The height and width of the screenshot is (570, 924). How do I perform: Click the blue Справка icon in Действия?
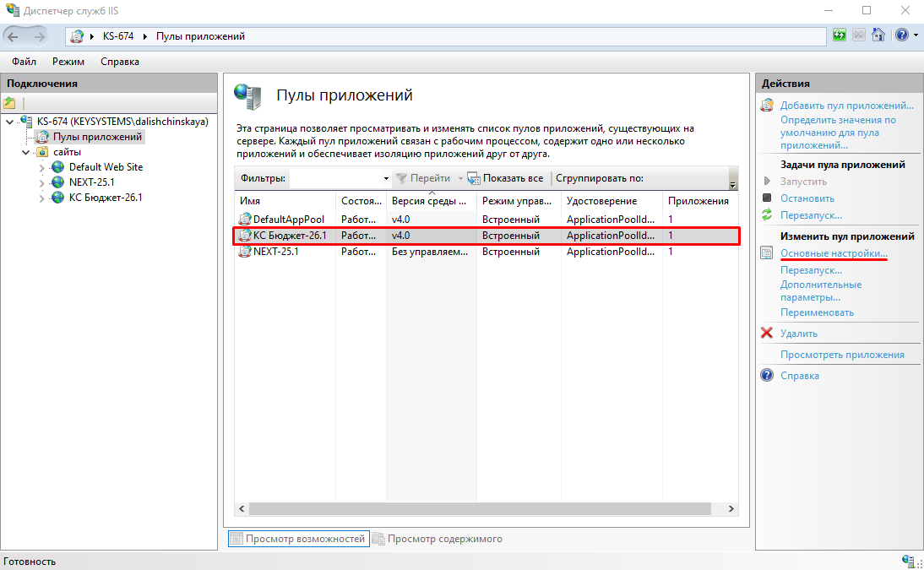(x=767, y=376)
